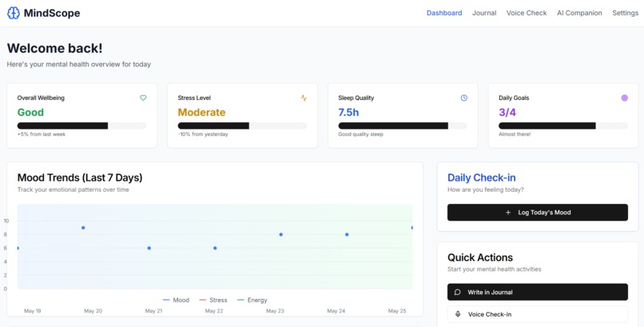Image resolution: width=644 pixels, height=327 pixels.
Task: Click the "Good" wellbeing value
Action: [x=30, y=112]
